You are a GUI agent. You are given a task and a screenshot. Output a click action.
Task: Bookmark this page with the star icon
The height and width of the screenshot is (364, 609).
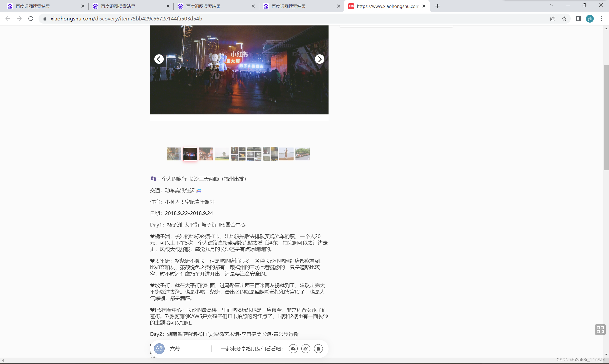pyautogui.click(x=564, y=19)
